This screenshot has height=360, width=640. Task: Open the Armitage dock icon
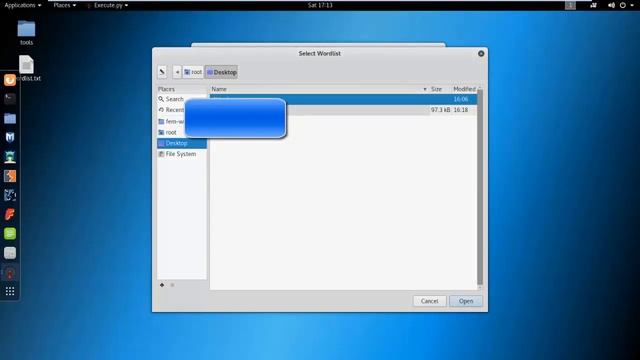tap(10, 157)
